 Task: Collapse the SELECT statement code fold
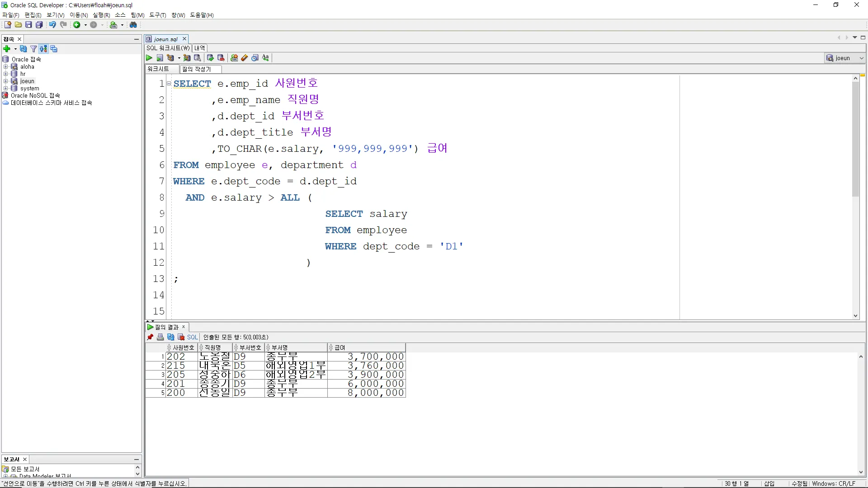coord(169,84)
